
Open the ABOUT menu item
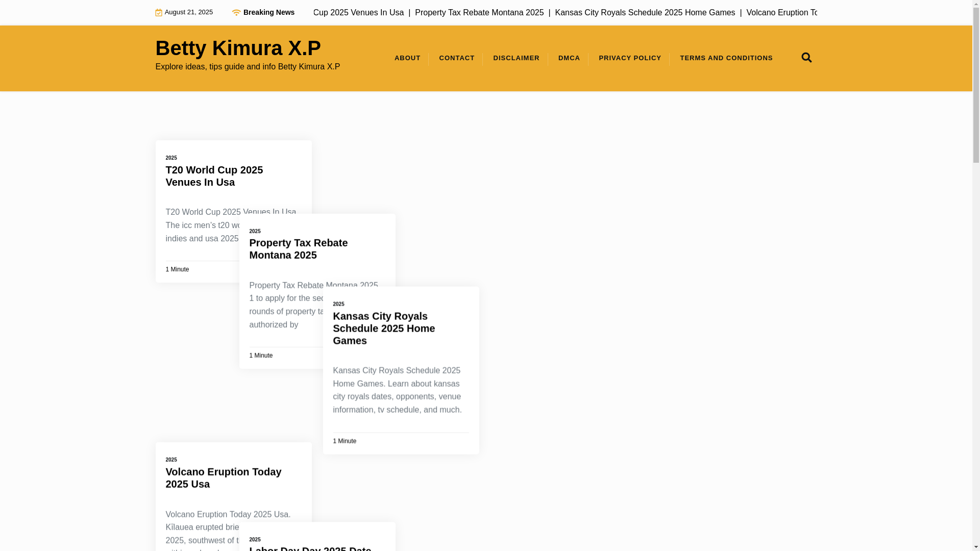coord(407,58)
